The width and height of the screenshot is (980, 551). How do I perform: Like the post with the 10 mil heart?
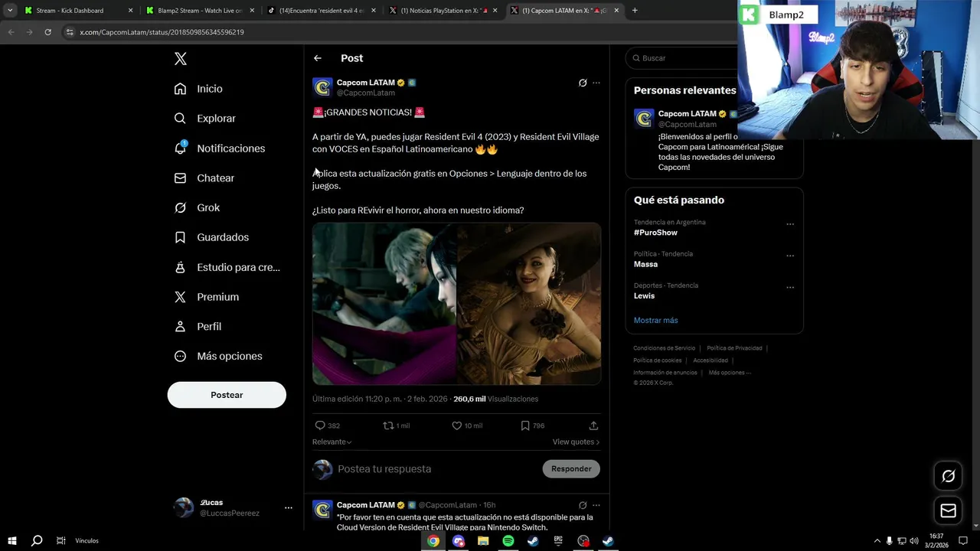466,425
